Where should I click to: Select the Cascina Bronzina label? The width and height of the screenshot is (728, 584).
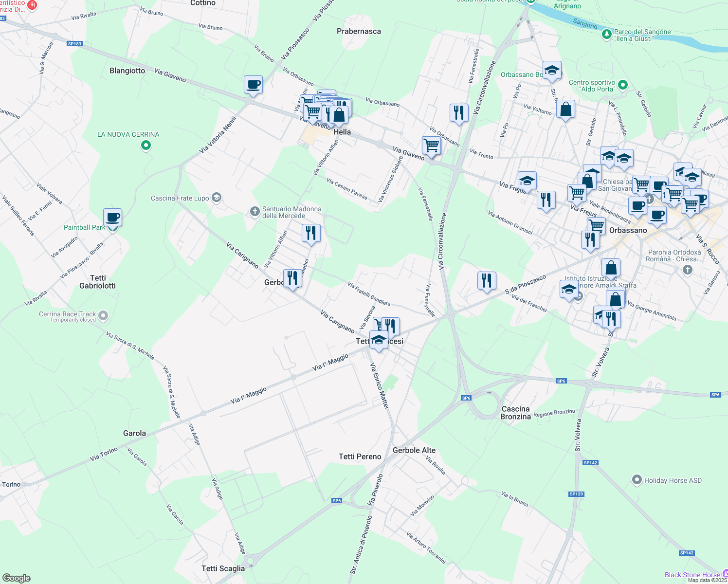[x=516, y=413]
